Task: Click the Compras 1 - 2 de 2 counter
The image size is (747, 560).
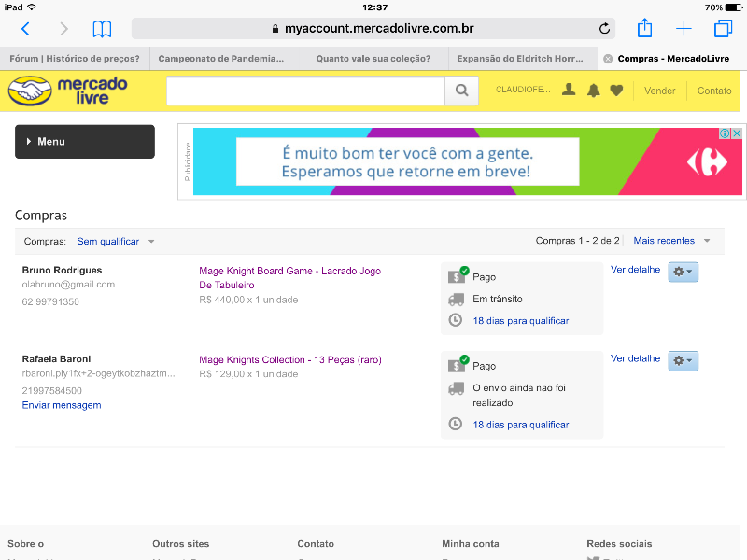Action: pyautogui.click(x=577, y=241)
